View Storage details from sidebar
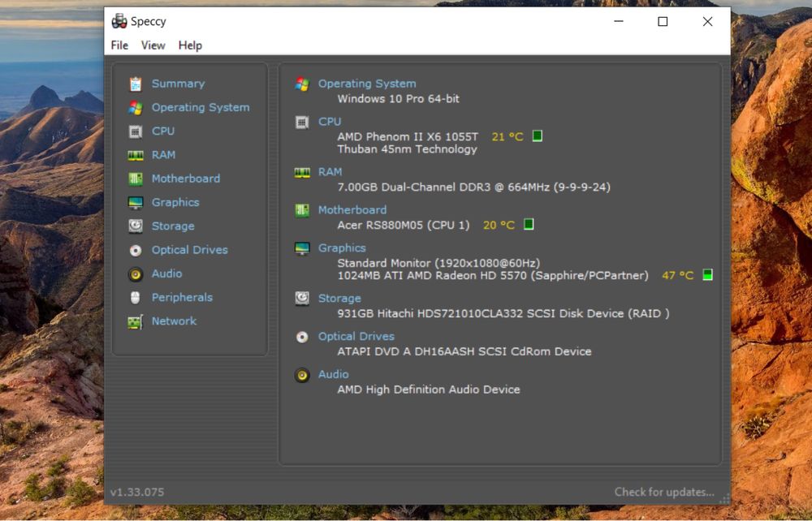812x521 pixels. 173,226
